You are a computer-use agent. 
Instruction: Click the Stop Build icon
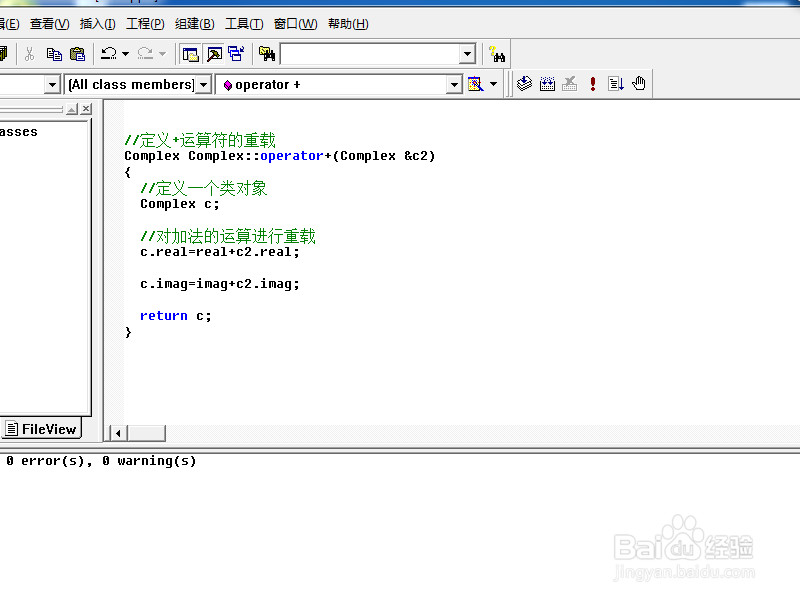tap(569, 84)
